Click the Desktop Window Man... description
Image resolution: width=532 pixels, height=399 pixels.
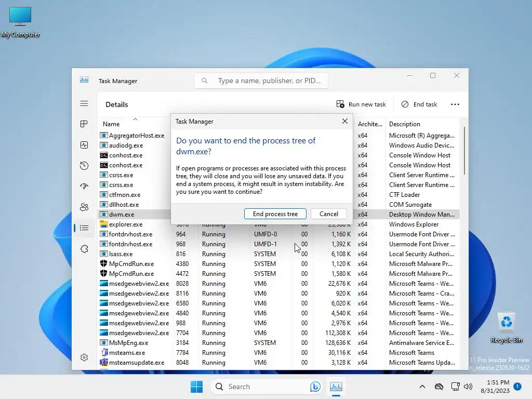422,215
